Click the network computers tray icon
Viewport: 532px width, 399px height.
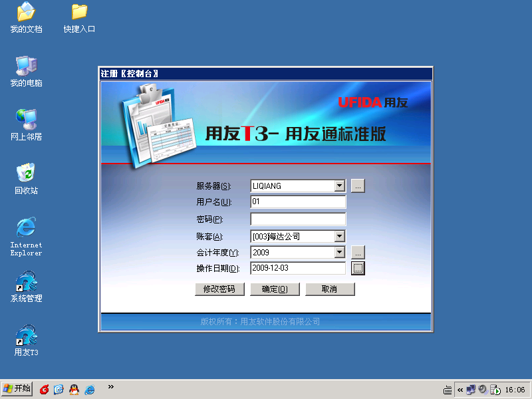471,390
